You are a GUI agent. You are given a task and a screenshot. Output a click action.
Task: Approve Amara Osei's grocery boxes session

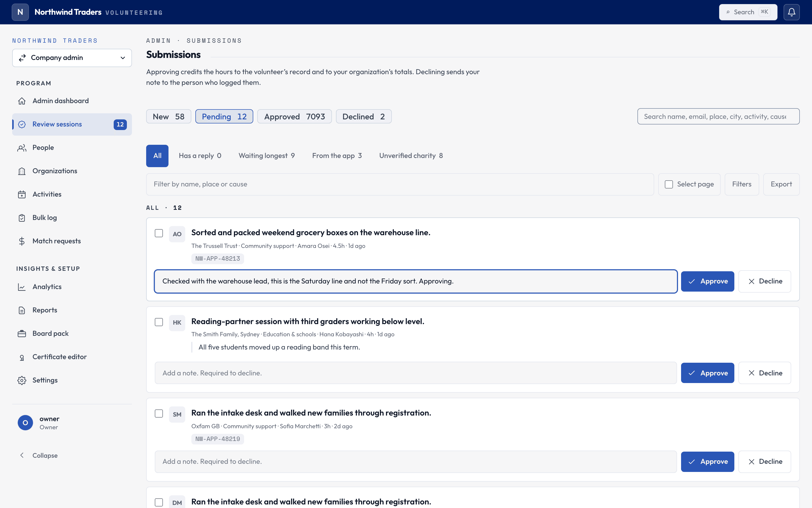click(707, 281)
